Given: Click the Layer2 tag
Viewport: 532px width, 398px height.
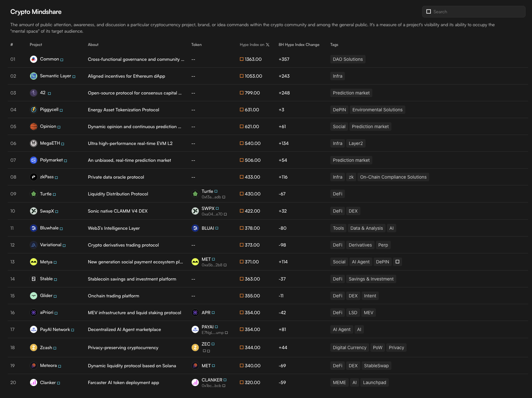Looking at the screenshot, I should (x=356, y=143).
